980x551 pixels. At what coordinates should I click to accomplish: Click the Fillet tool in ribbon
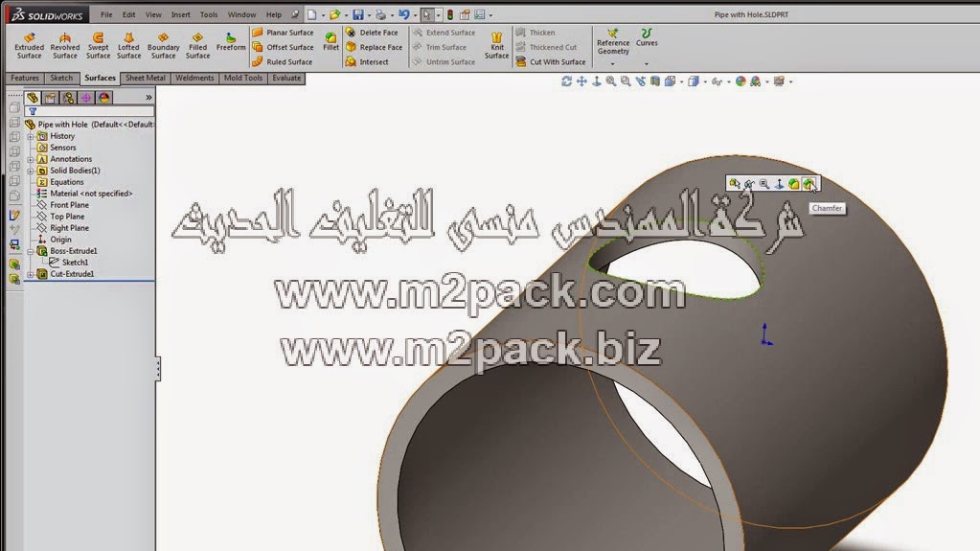click(330, 42)
